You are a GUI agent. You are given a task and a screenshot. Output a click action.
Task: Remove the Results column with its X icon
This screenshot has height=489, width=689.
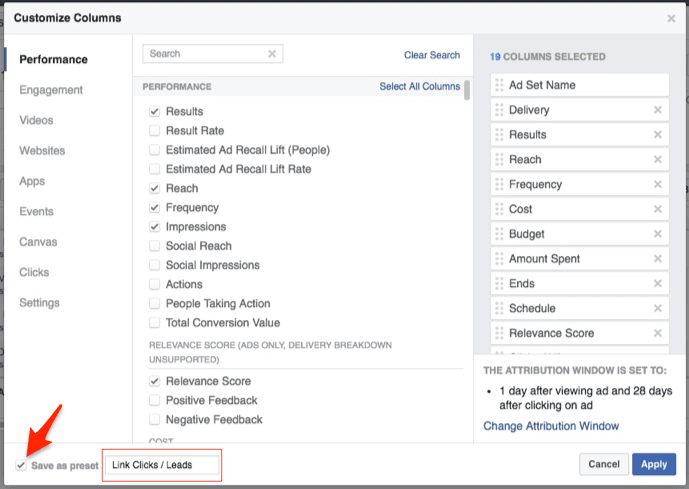(x=657, y=134)
